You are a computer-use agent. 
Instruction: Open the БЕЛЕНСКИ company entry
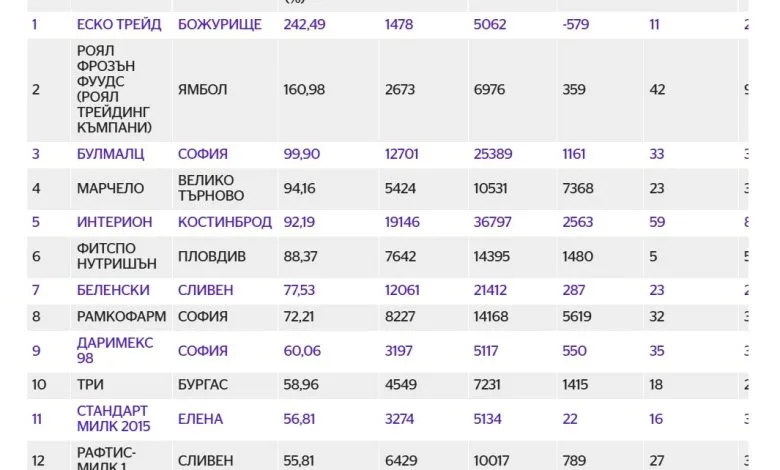[x=113, y=290]
